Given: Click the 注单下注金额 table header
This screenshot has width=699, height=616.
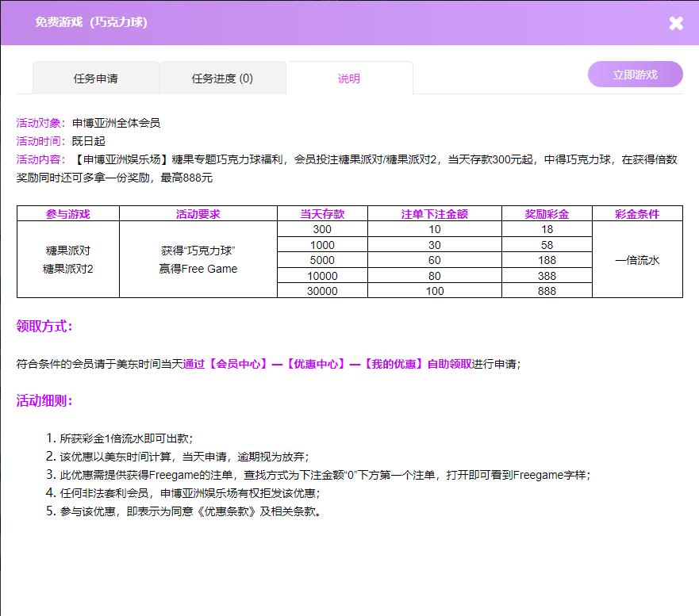Looking at the screenshot, I should [x=434, y=214].
